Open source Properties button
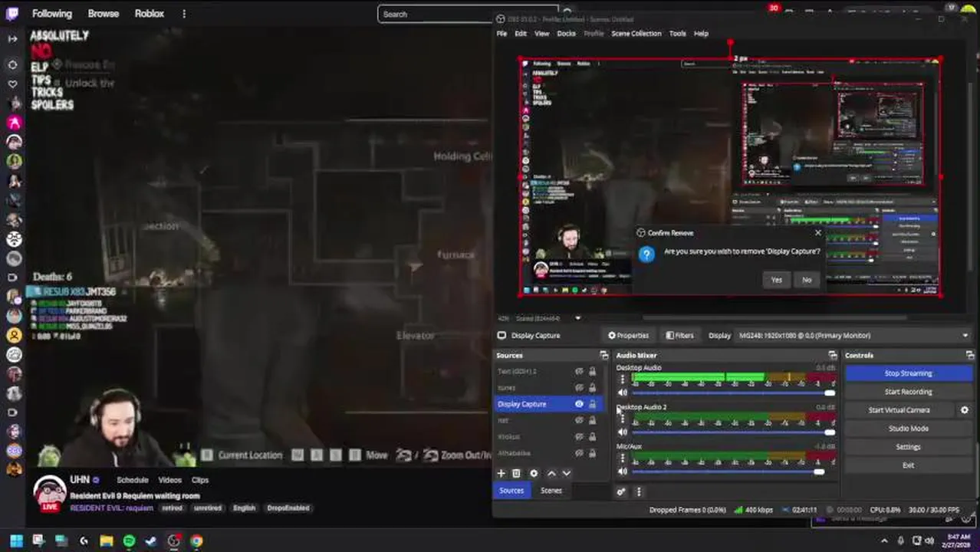The width and height of the screenshot is (980, 552). [x=628, y=336]
